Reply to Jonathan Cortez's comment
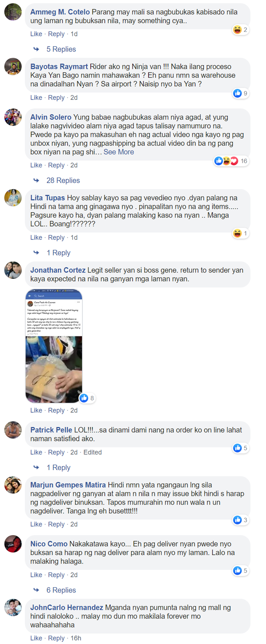The width and height of the screenshot is (266, 644). (56, 410)
